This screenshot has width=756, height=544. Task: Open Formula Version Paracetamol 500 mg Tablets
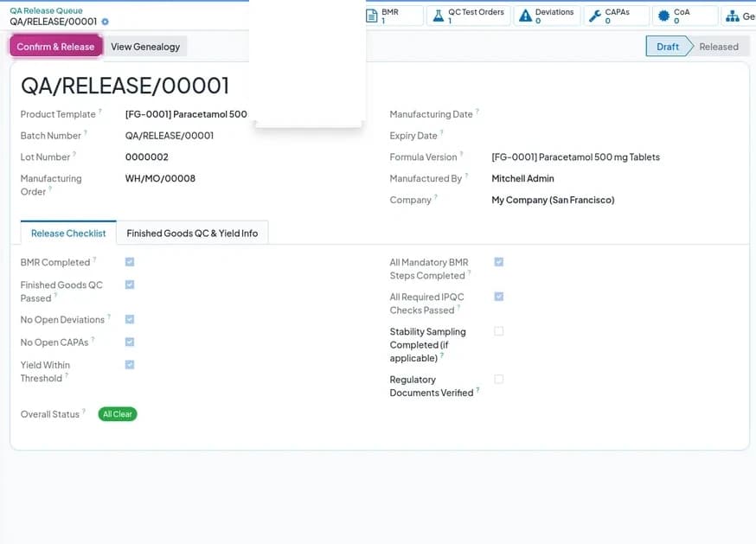(x=576, y=157)
